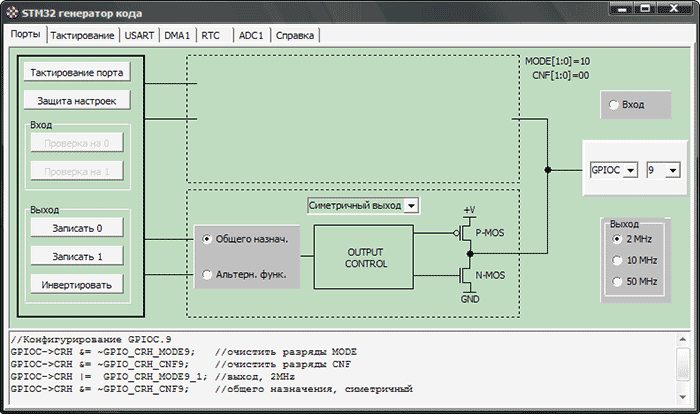
Task: Open the RTC tab
Action: 210,36
